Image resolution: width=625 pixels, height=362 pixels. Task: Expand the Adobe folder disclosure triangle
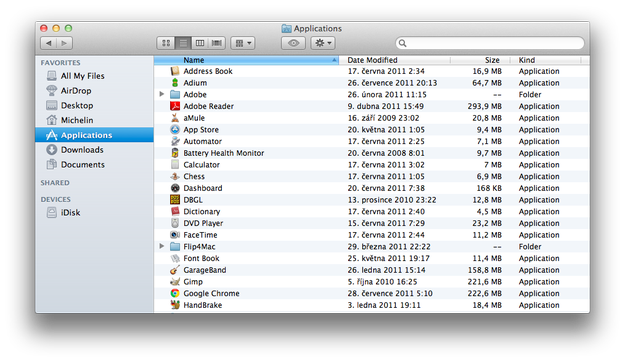point(161,94)
